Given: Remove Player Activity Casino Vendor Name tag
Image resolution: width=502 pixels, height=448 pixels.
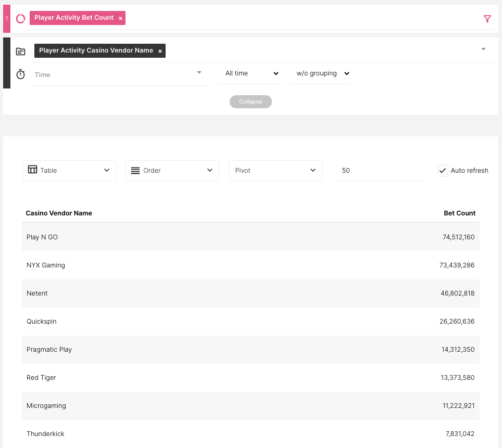Looking at the screenshot, I should click(160, 51).
